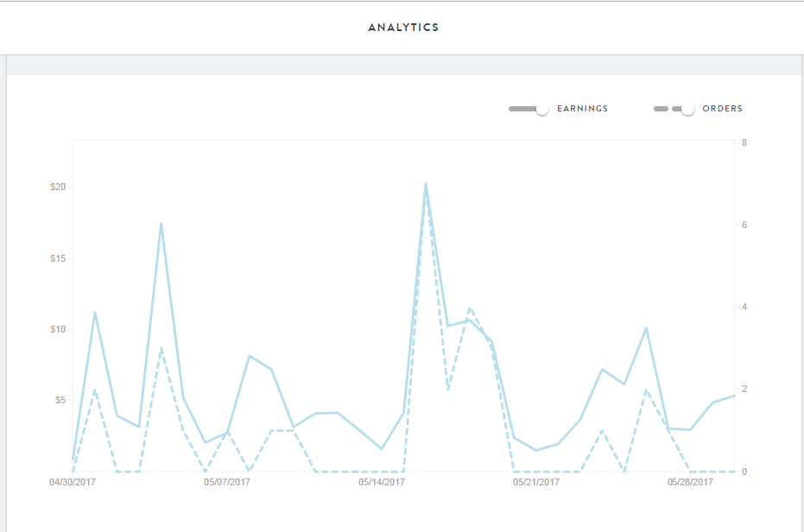804x532 pixels.
Task: Click the $15 earnings axis label
Action: [58, 258]
